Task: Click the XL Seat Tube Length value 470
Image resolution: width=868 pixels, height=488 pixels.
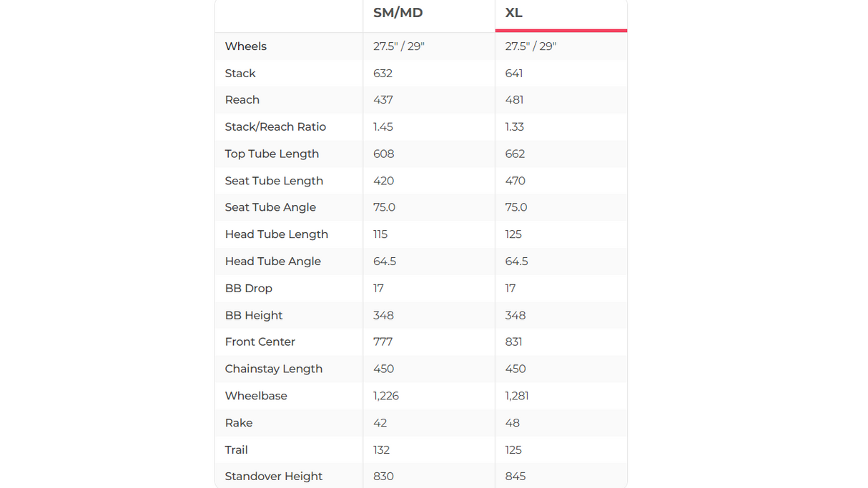Action: [515, 181]
